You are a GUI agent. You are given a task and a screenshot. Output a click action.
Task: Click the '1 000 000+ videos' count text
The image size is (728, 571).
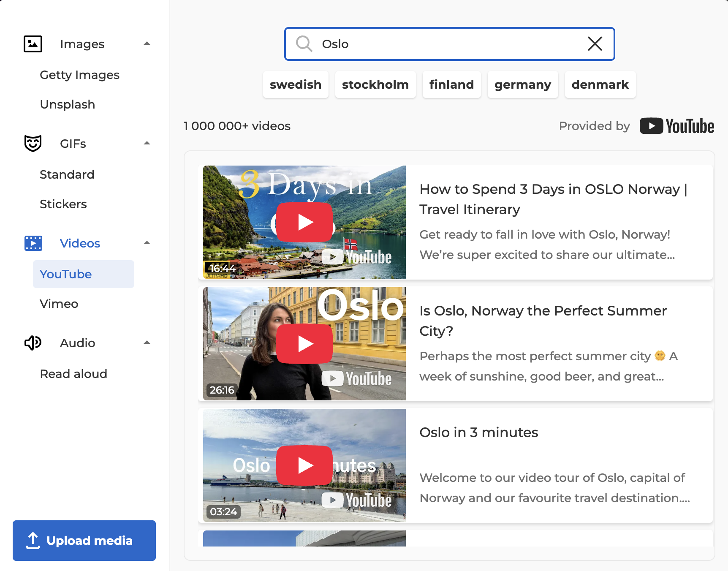(x=237, y=126)
